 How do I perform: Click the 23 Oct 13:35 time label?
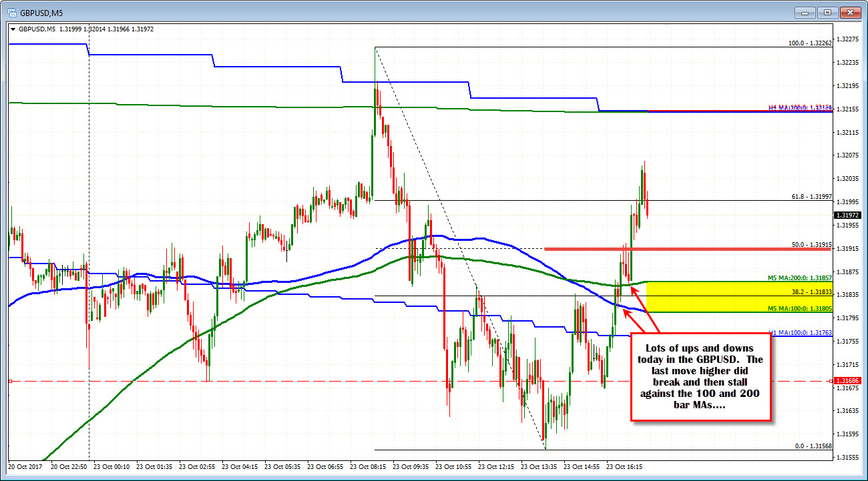539,467
